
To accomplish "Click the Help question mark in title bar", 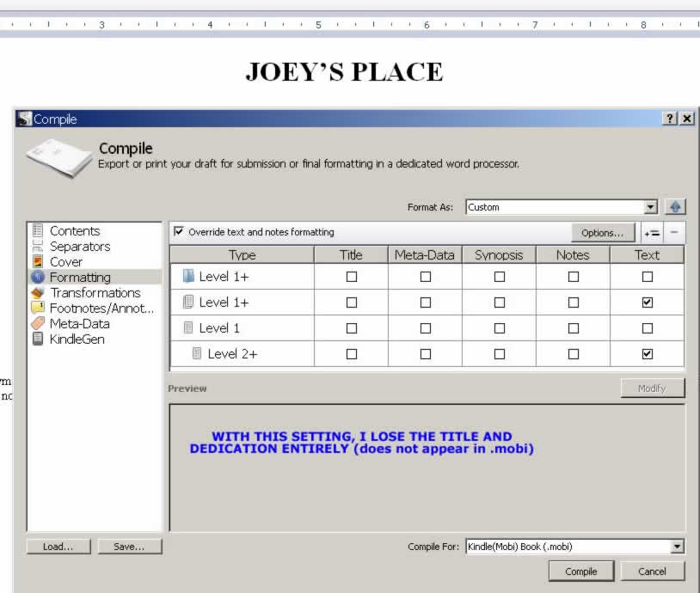I will 671,119.
